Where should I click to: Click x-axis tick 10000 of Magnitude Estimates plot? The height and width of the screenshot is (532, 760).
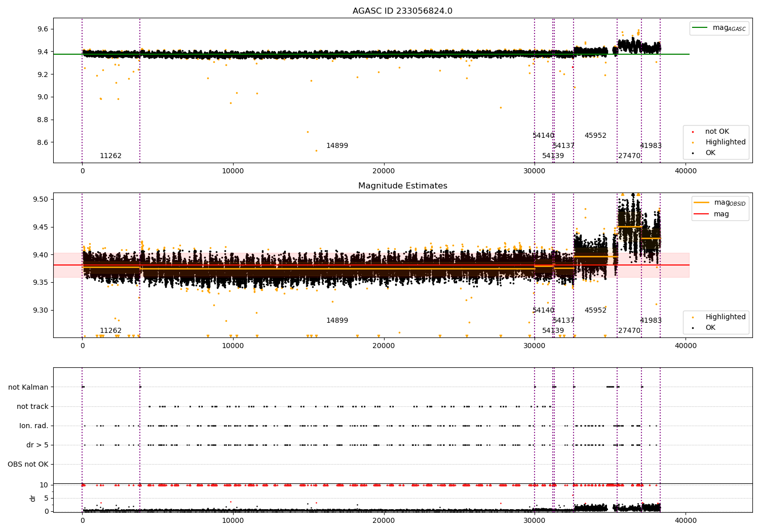(233, 346)
